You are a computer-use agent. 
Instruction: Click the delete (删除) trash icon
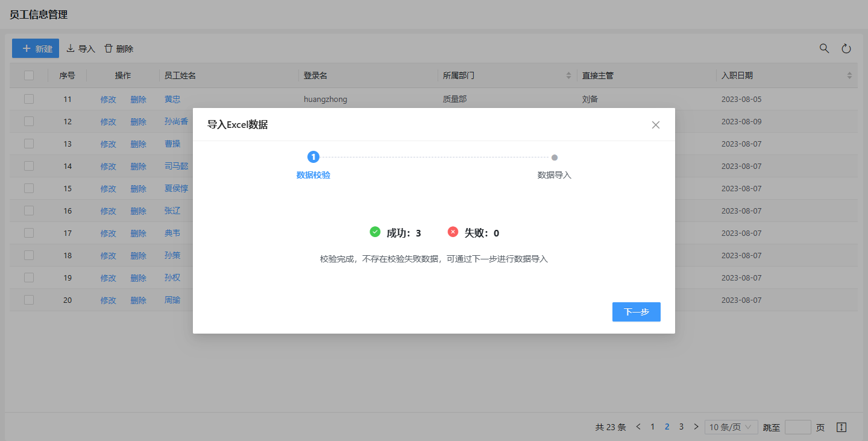(x=108, y=48)
